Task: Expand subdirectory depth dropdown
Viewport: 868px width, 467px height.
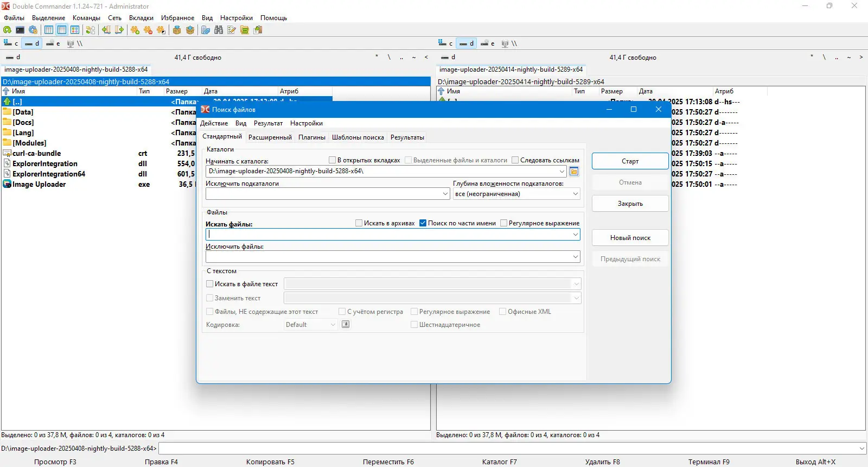Action: click(x=575, y=194)
